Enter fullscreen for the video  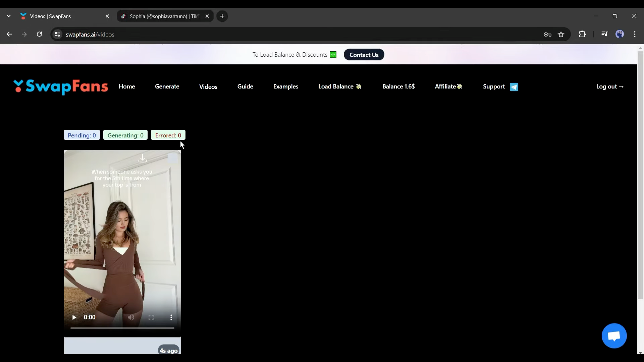(151, 317)
